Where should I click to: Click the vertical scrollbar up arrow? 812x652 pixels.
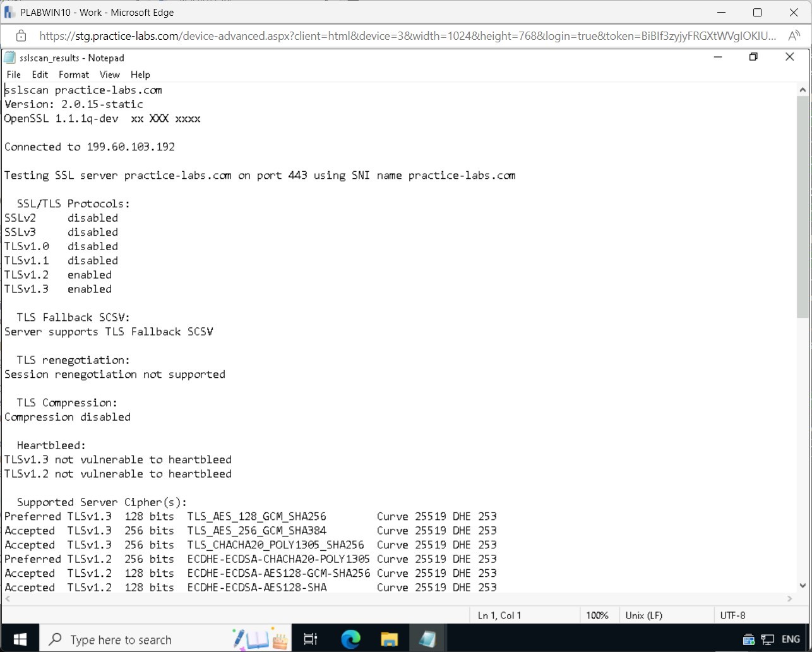pyautogui.click(x=803, y=90)
